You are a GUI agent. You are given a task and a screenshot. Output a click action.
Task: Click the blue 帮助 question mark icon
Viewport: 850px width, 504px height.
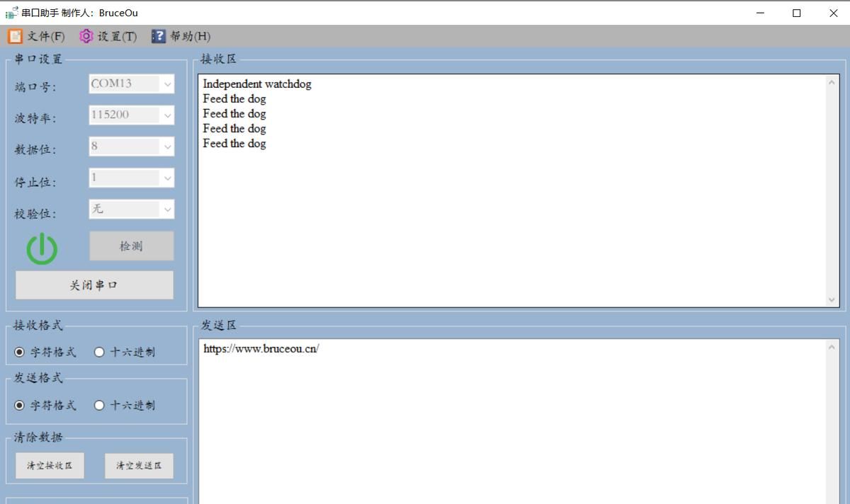(158, 36)
